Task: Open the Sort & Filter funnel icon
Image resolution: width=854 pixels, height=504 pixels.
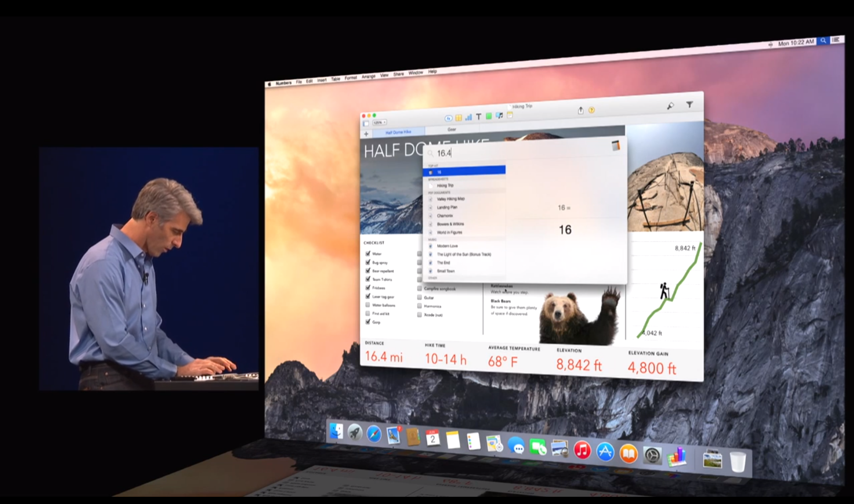Action: click(689, 105)
